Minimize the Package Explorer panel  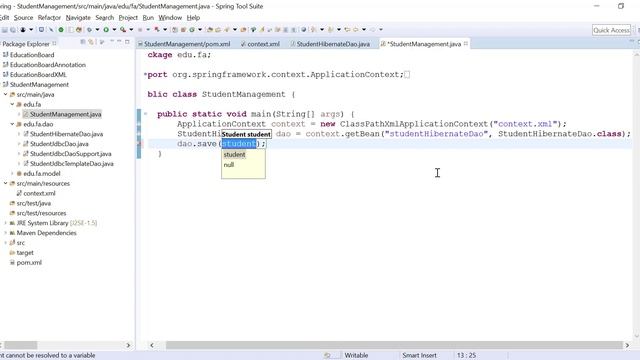119,41
